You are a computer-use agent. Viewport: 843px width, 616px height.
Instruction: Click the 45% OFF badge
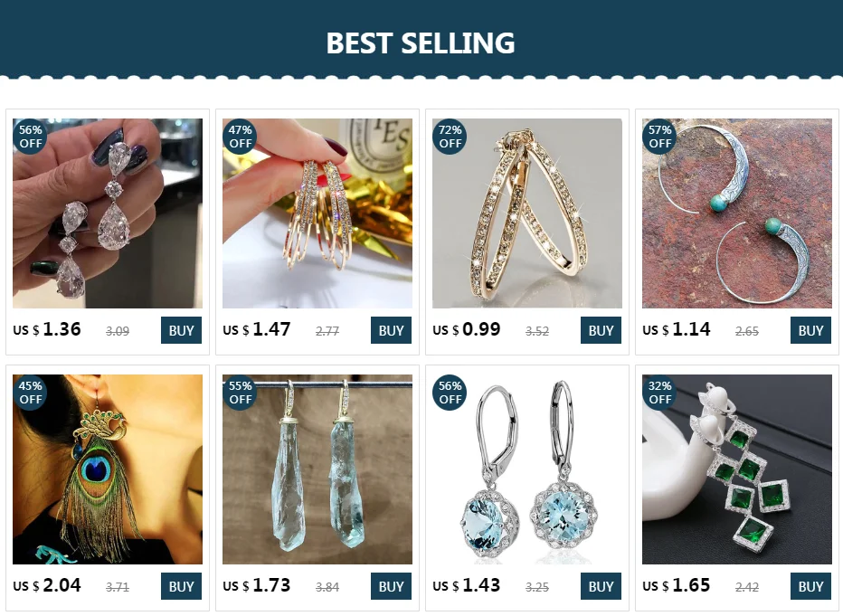(x=30, y=393)
